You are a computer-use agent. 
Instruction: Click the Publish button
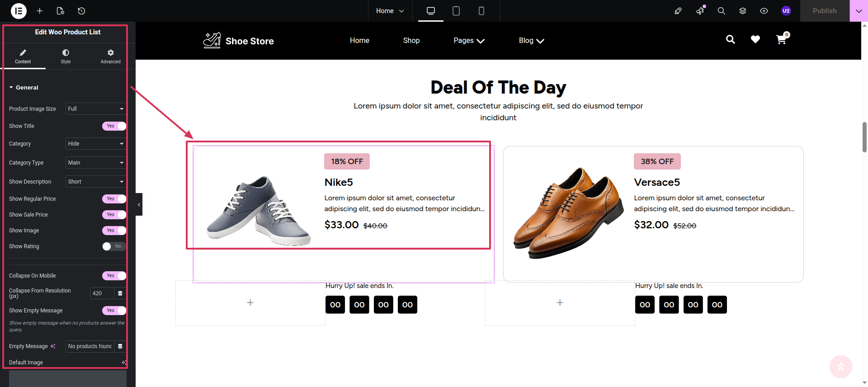tap(824, 11)
